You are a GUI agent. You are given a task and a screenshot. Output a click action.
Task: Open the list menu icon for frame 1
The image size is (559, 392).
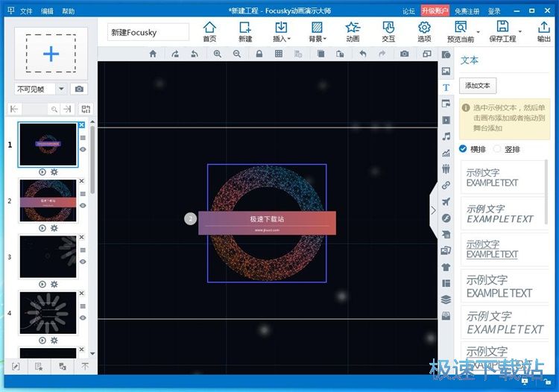[83, 138]
